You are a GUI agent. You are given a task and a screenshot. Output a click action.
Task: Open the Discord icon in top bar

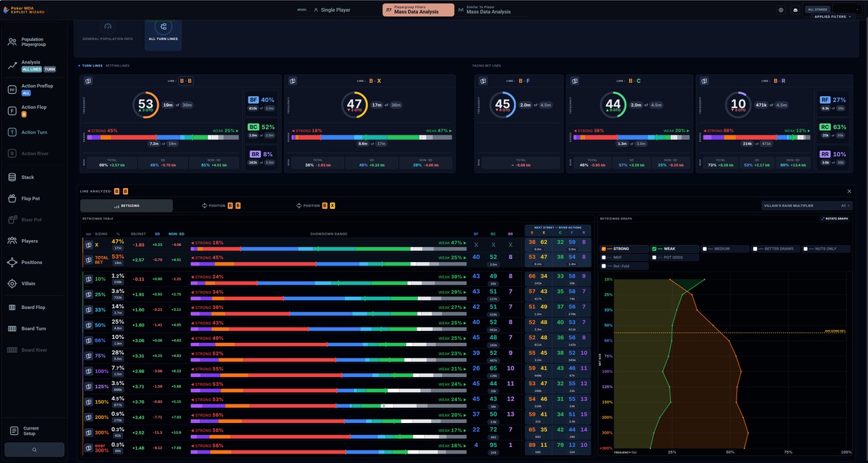point(795,10)
